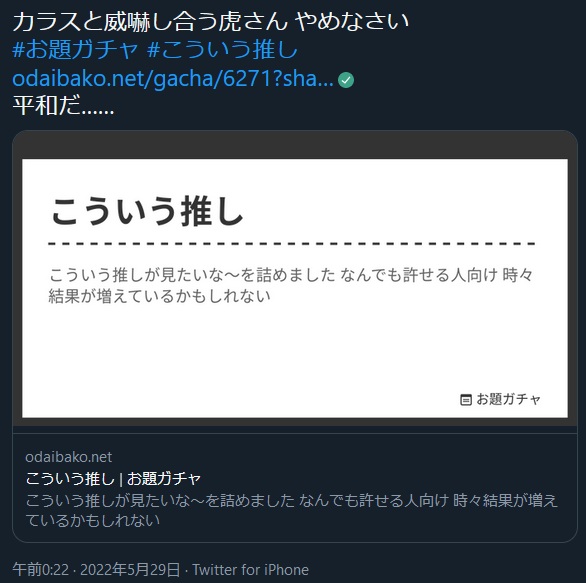
Task: Click the 平和だ…… line of the tweet
Action: (x=63, y=105)
